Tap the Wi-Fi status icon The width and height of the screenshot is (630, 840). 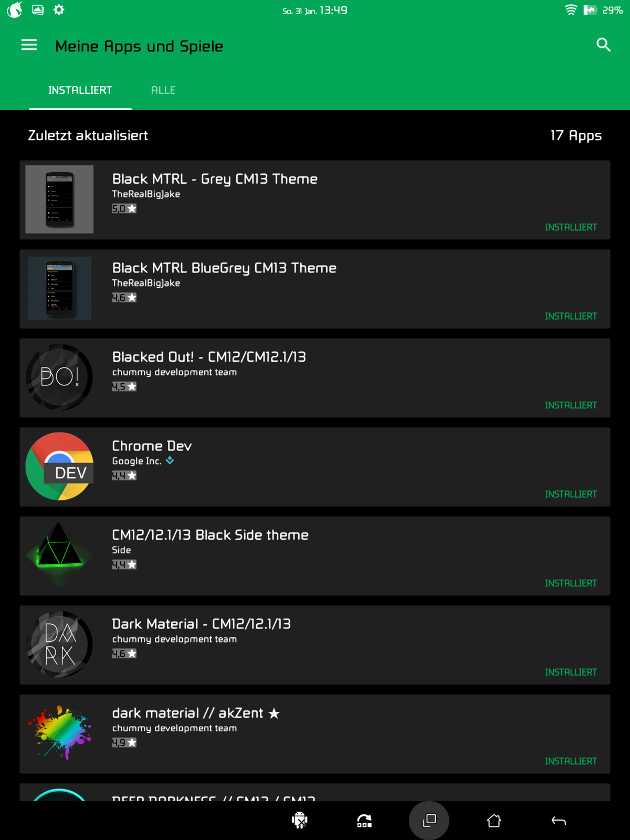[571, 10]
